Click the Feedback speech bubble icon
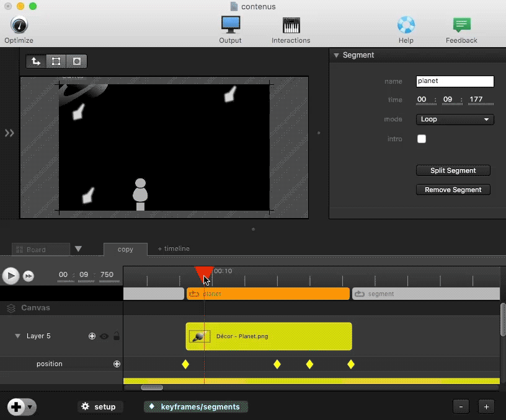 (461, 25)
